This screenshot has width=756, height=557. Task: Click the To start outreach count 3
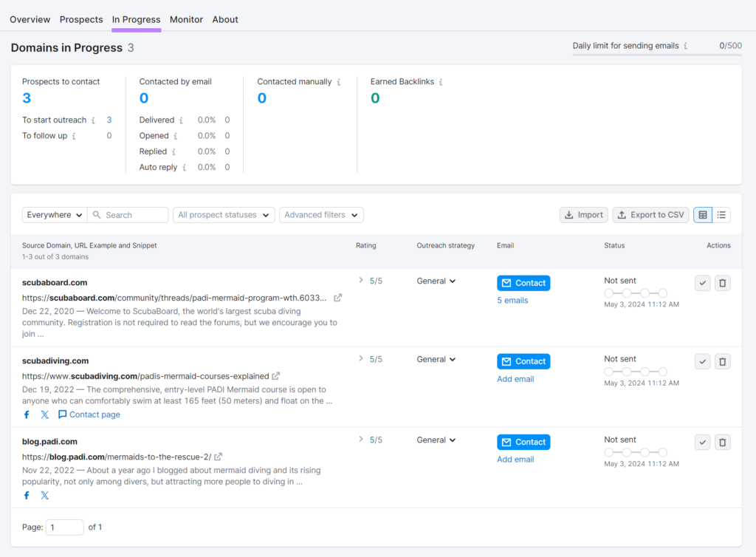pyautogui.click(x=109, y=120)
